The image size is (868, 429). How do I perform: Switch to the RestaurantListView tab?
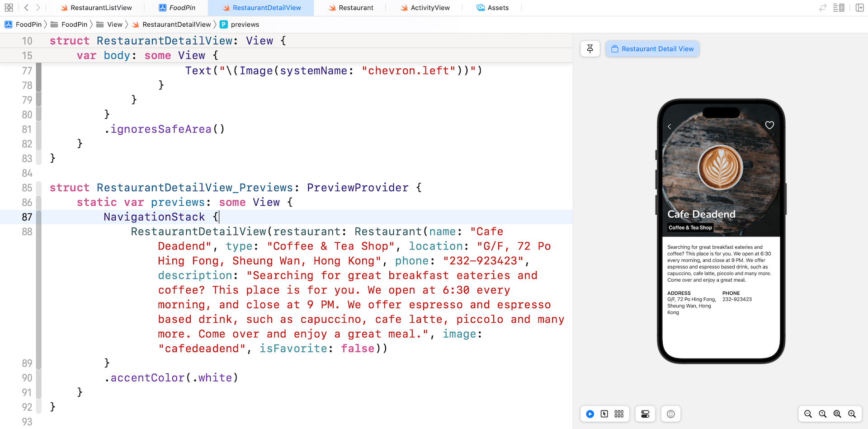101,8
